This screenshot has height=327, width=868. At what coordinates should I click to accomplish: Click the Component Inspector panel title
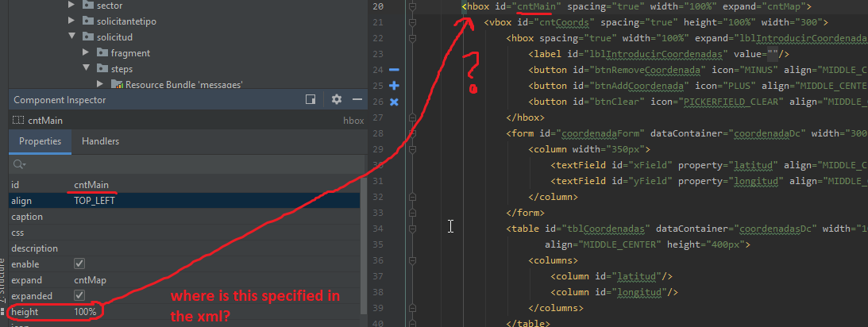coord(60,99)
